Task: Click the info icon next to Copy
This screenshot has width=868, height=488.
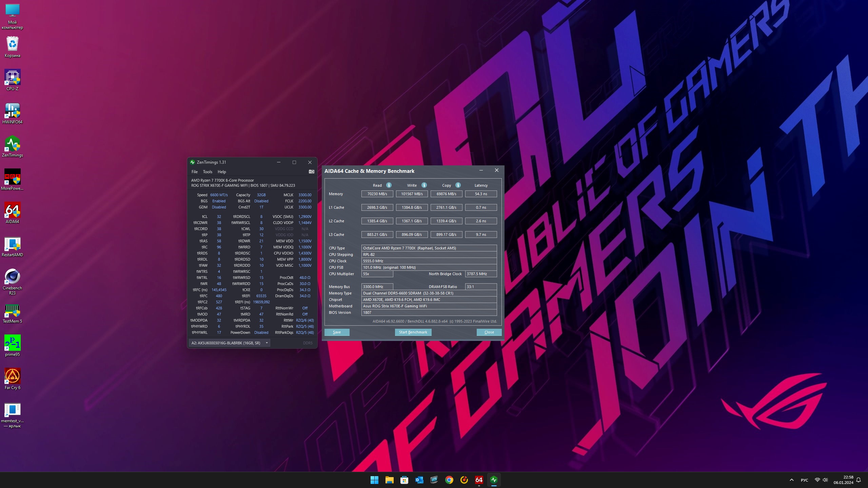Action: point(458,185)
